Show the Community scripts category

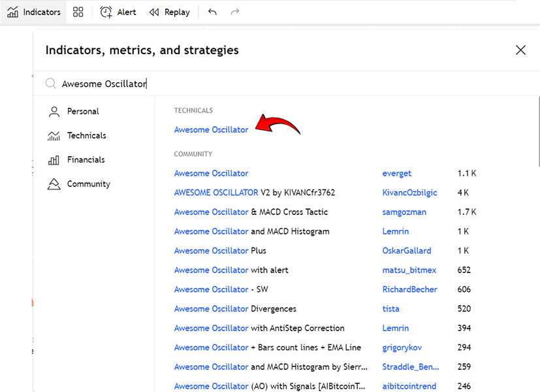(88, 184)
